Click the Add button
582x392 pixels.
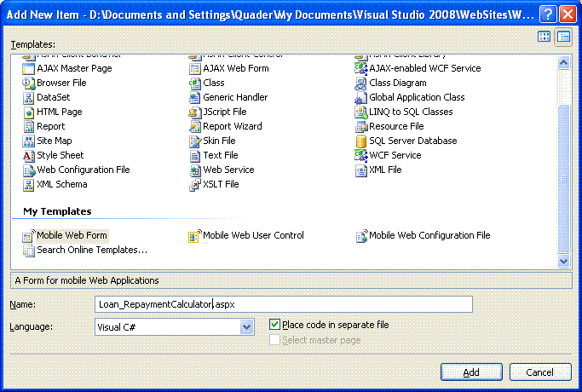(471, 372)
